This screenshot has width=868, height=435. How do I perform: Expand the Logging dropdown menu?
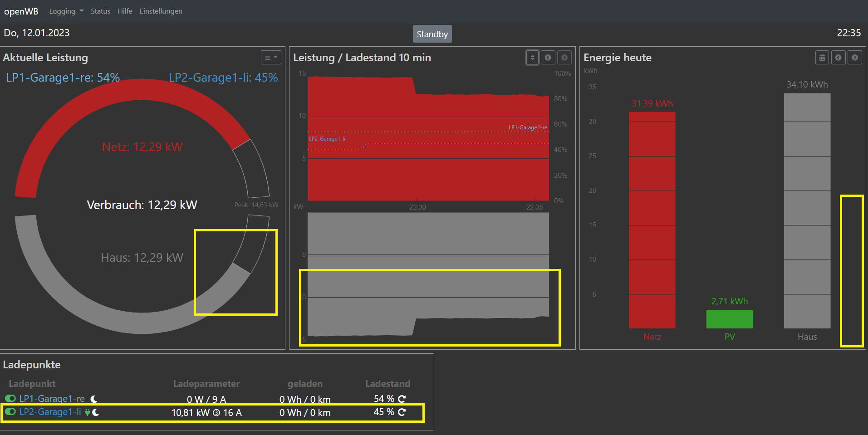[66, 11]
